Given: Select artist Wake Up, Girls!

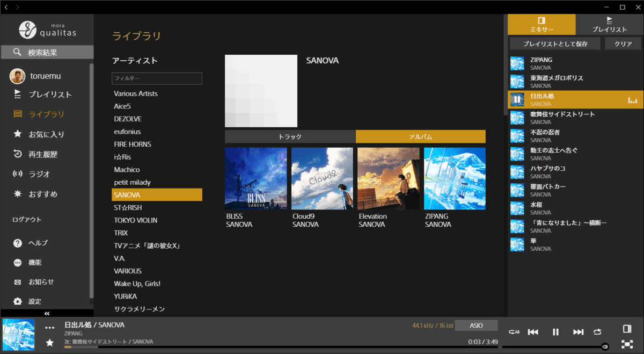Looking at the screenshot, I should (x=157, y=284).
